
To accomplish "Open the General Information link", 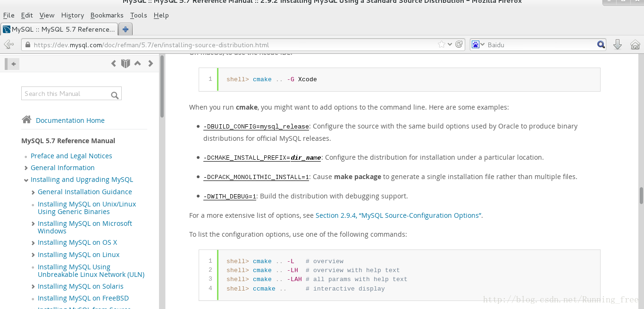I will [x=63, y=168].
